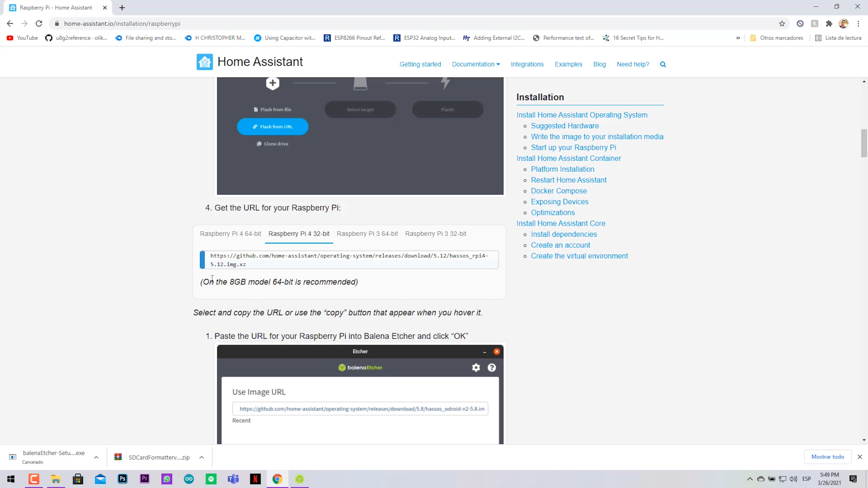Reload the page
The width and height of the screenshot is (868, 488).
pyautogui.click(x=39, y=23)
